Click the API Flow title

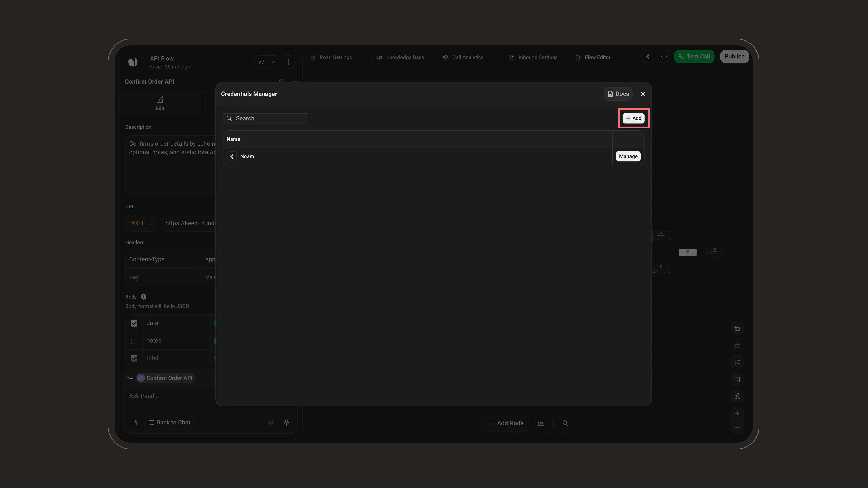click(162, 59)
